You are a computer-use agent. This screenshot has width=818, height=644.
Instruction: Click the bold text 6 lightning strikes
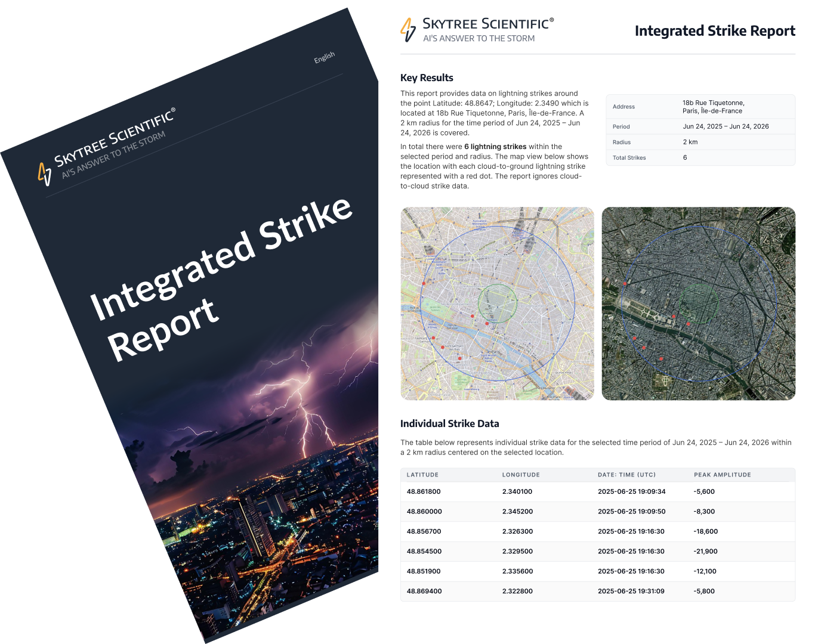coord(495,147)
